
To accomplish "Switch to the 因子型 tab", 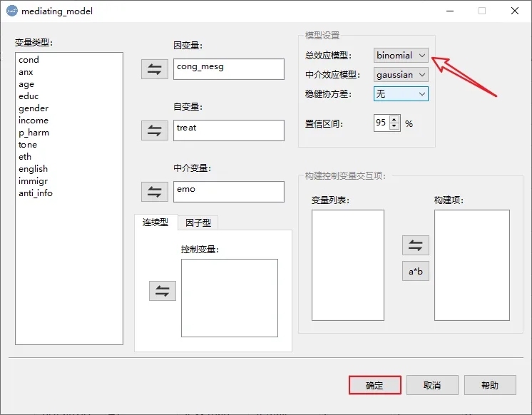I will click(198, 223).
